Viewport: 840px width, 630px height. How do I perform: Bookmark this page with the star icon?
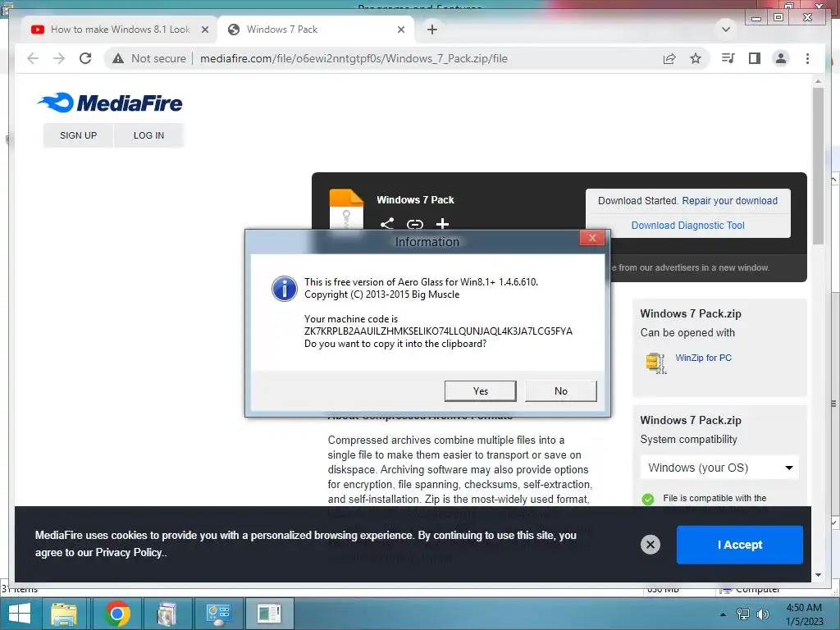pyautogui.click(x=696, y=58)
